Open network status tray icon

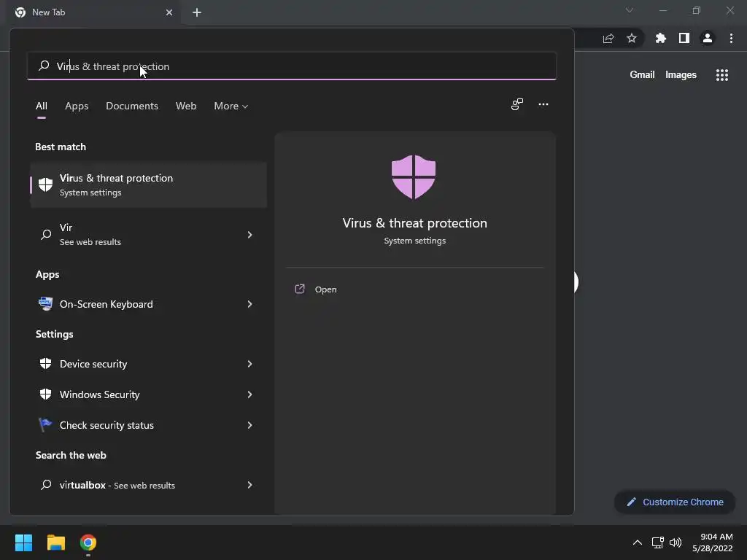pyautogui.click(x=658, y=542)
